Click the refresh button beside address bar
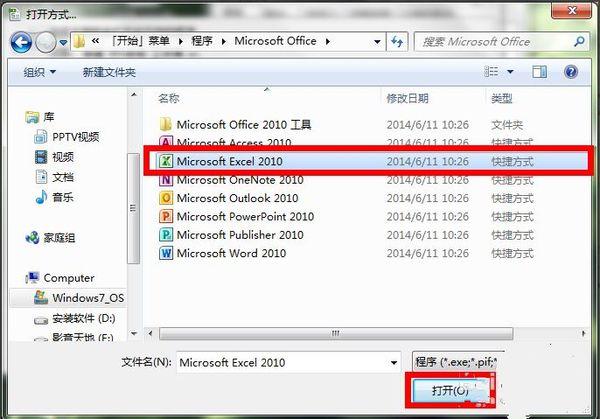Image resolution: width=600 pixels, height=419 pixels. [397, 41]
